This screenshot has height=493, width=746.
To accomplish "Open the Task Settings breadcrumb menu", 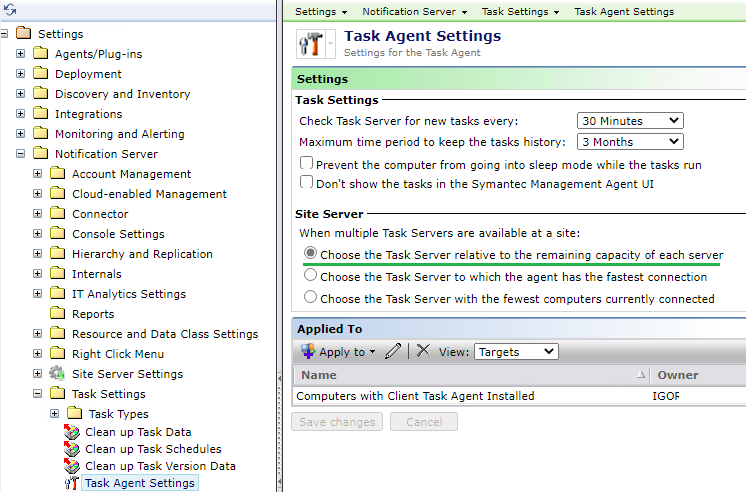I will pyautogui.click(x=520, y=11).
